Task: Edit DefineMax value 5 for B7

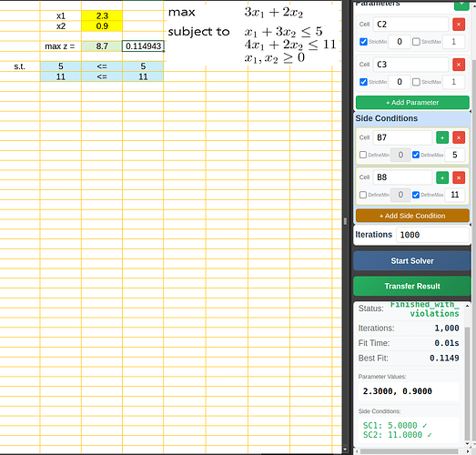Action: (454, 155)
